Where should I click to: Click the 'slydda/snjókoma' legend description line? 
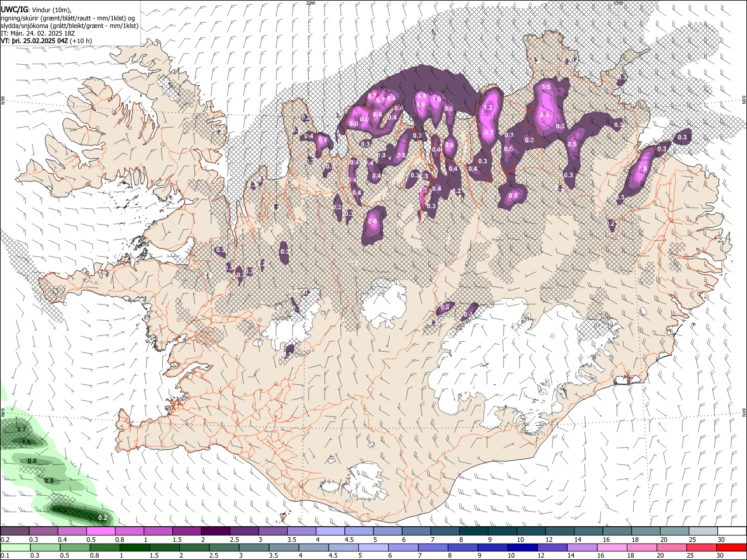pos(69,26)
